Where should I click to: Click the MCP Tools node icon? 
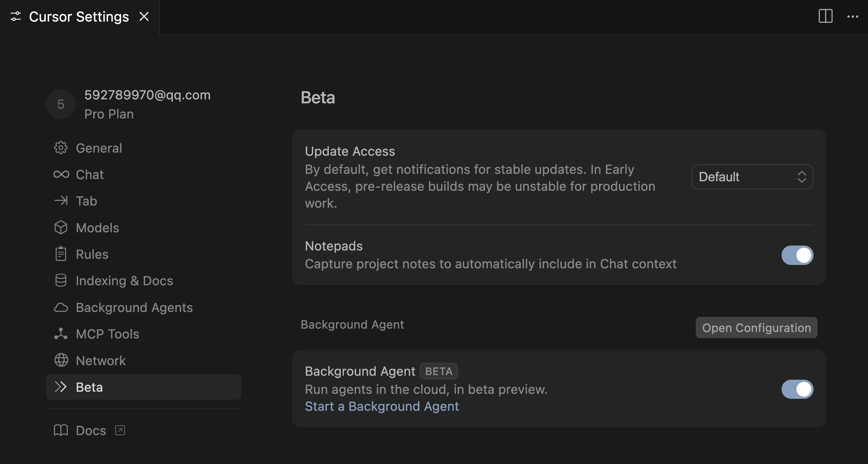61,334
